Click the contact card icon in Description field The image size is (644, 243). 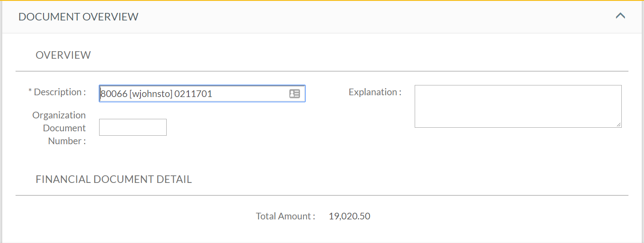295,93
